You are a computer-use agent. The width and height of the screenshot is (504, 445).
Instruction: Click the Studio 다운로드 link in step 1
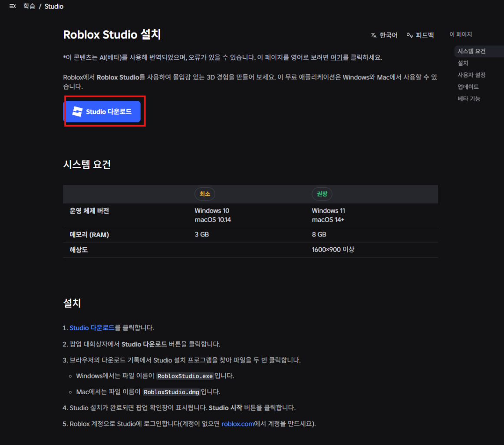click(x=92, y=328)
